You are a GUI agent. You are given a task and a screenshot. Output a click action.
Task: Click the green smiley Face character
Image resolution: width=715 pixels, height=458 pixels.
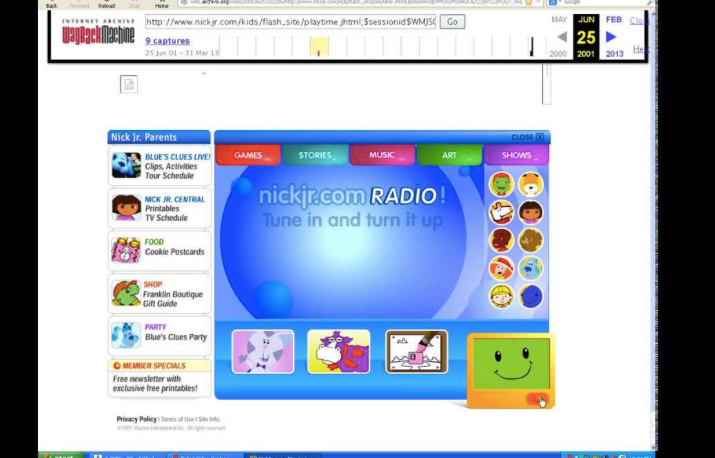(511, 363)
